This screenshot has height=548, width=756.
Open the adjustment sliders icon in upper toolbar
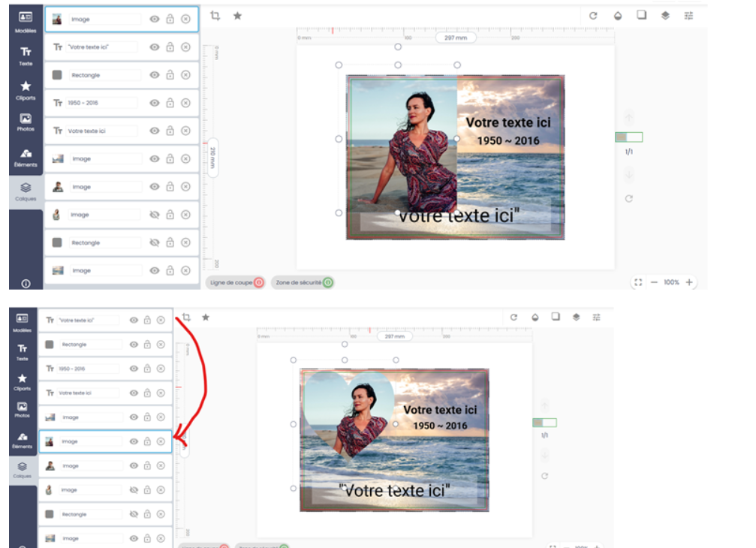coord(688,16)
